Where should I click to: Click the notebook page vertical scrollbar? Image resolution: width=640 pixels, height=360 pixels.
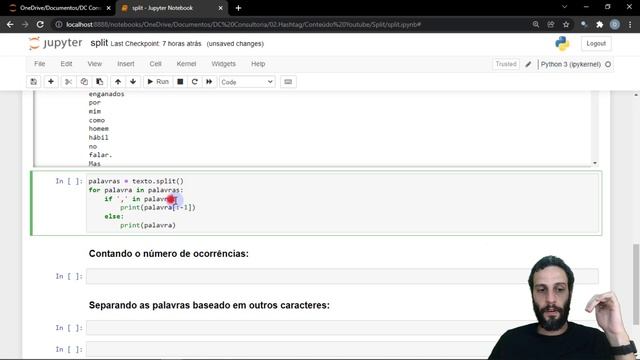coord(636,284)
